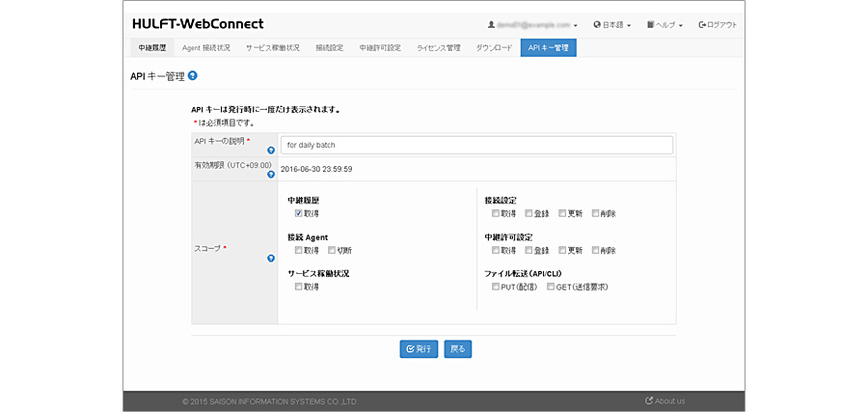
Task: Click the 戻る back button
Action: (x=458, y=349)
